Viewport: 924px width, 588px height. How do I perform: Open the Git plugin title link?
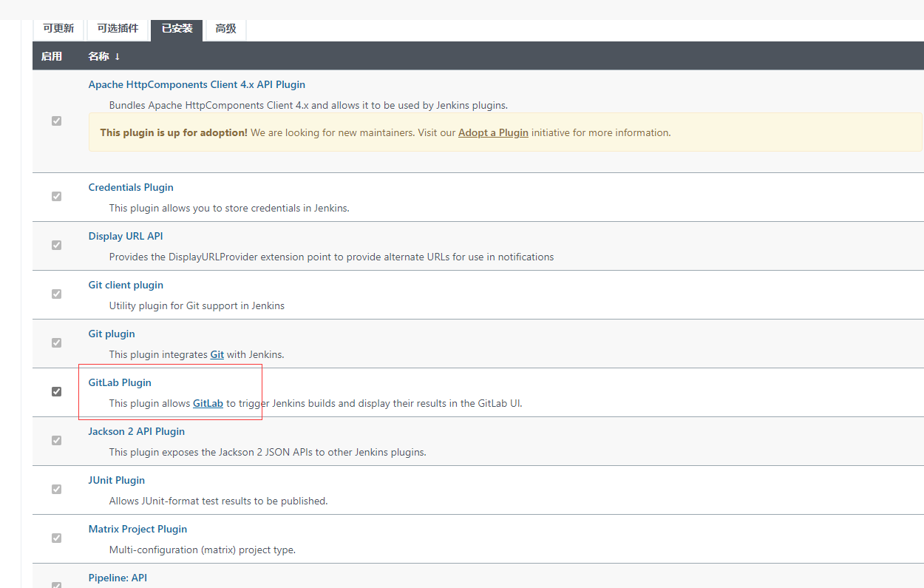click(112, 334)
